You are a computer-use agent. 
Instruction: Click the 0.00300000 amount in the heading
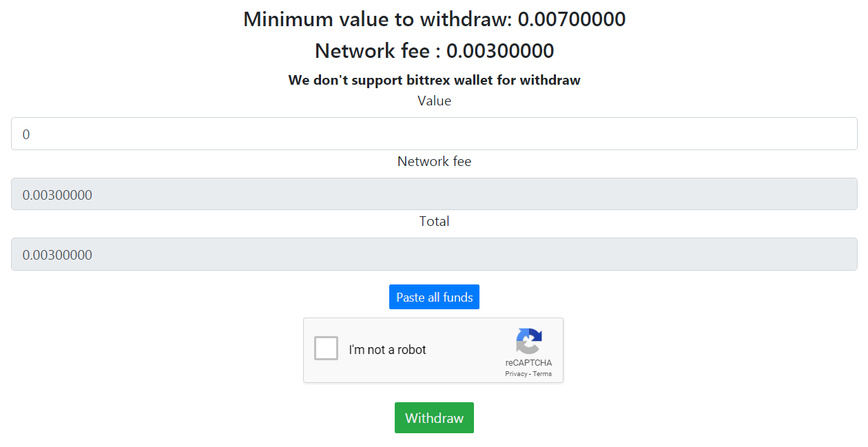tap(500, 51)
